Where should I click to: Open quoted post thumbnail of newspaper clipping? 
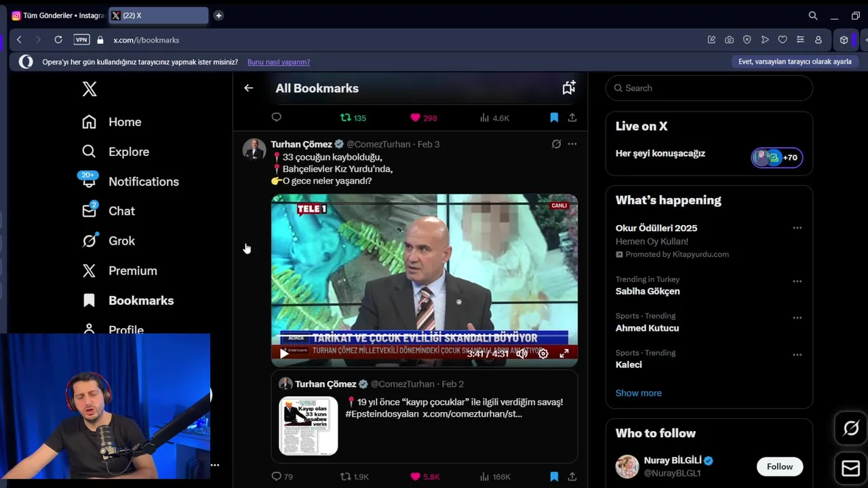[309, 426]
